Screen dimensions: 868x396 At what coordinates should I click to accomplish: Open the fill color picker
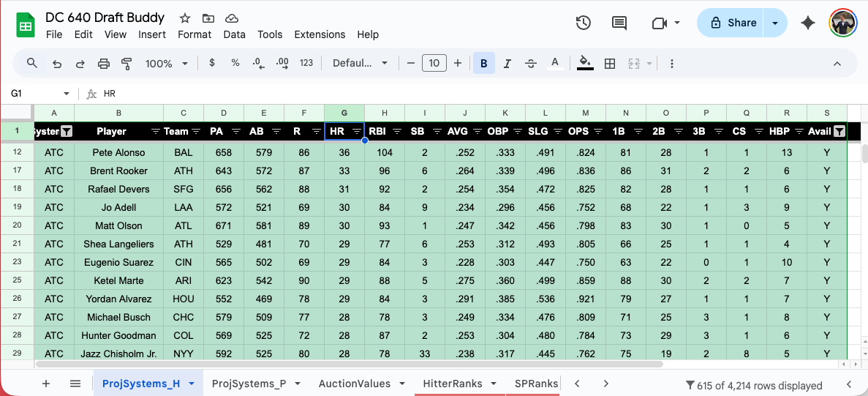[585, 63]
